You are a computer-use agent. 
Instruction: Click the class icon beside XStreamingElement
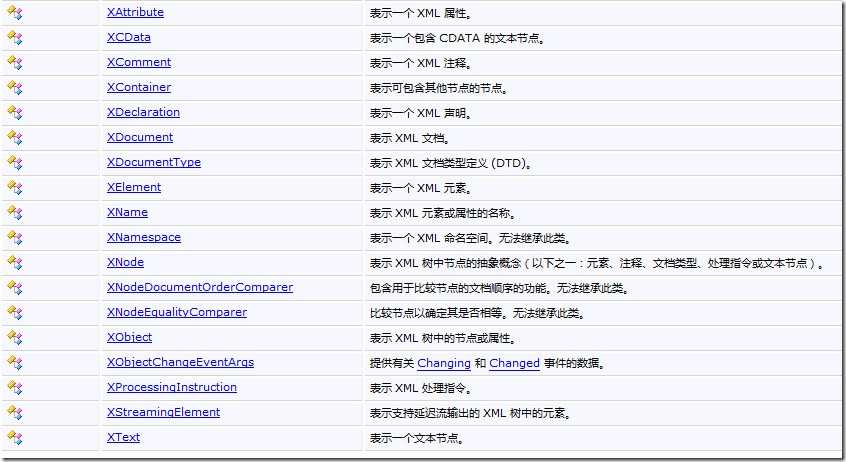coord(15,413)
